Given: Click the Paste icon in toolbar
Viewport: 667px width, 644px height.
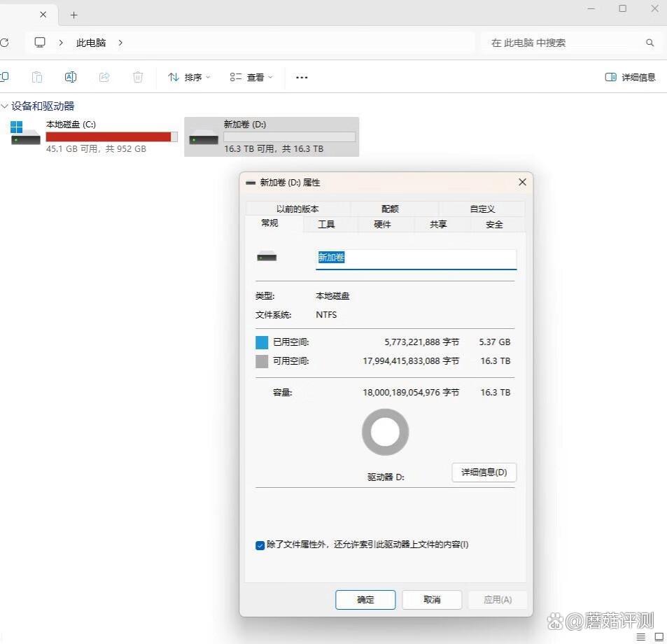Looking at the screenshot, I should point(37,77).
